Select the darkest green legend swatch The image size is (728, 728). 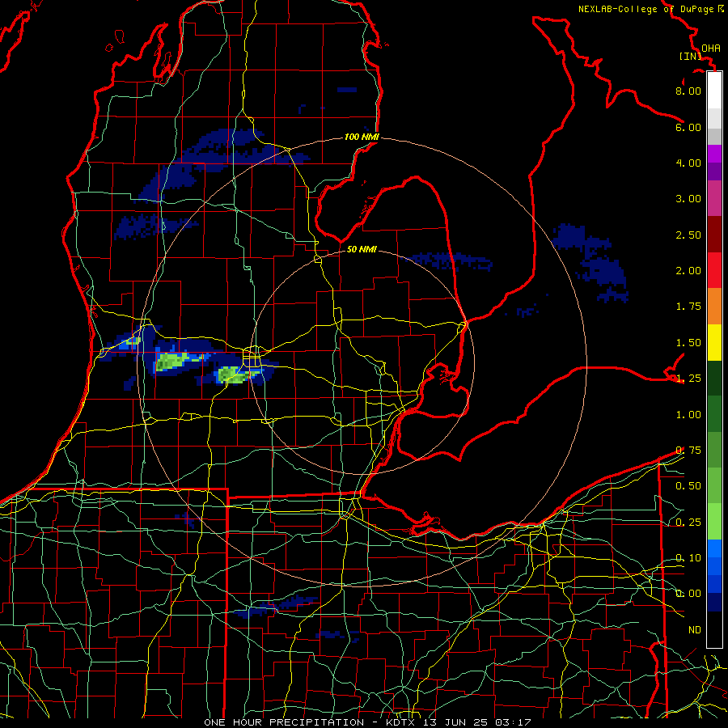(x=714, y=378)
